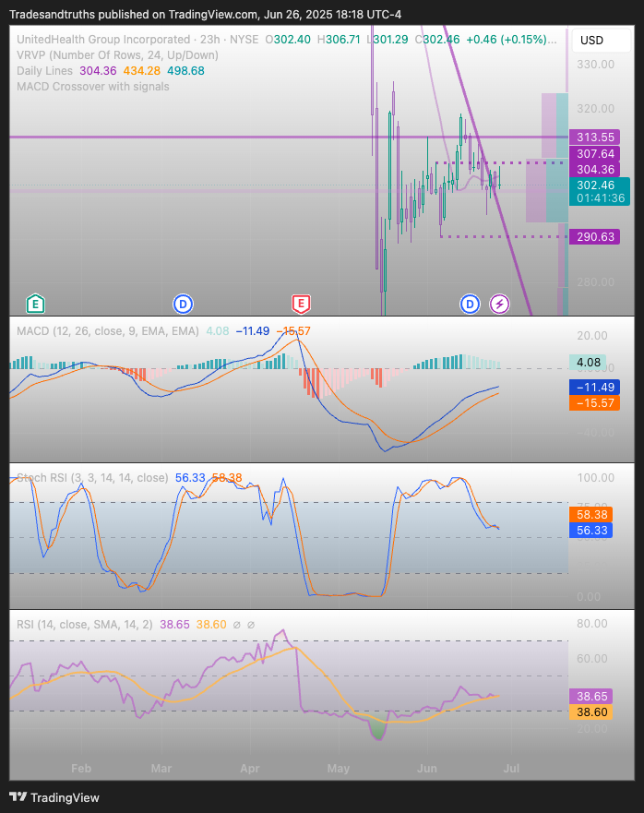
Task: Click the 304.36 price axis label
Action: pyautogui.click(x=595, y=170)
